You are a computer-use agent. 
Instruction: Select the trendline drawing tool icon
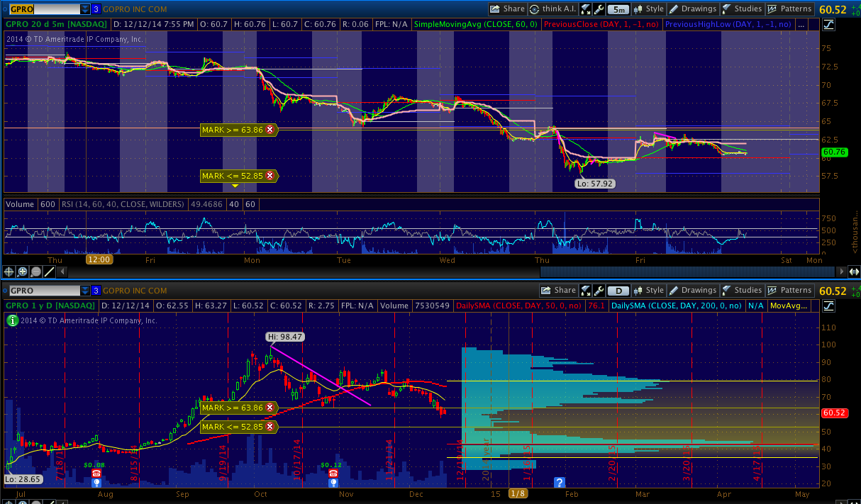point(50,271)
